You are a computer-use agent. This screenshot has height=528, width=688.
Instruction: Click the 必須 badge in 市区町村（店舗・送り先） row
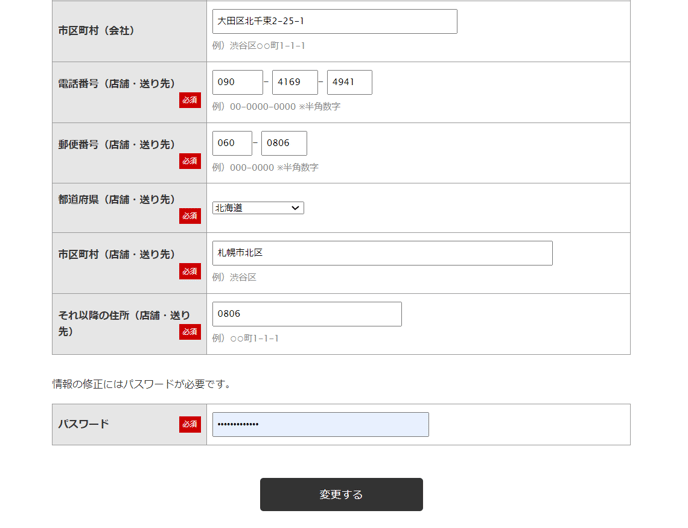point(190,271)
